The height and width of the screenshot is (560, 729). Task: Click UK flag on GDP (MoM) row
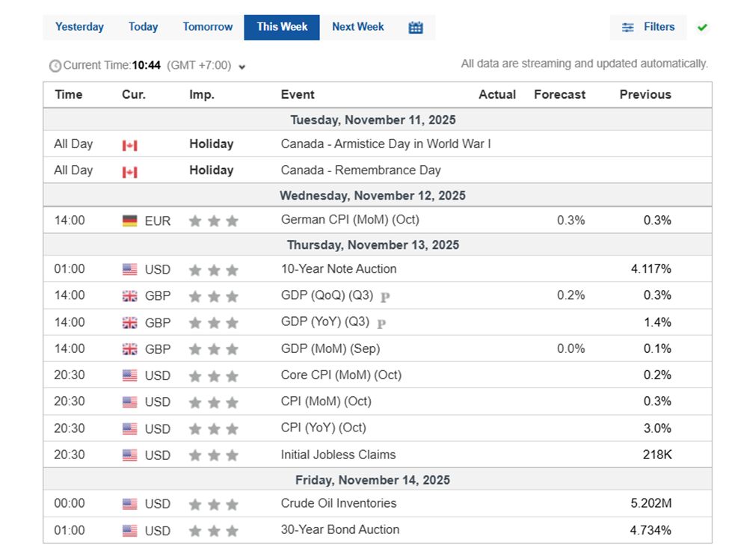[130, 349]
